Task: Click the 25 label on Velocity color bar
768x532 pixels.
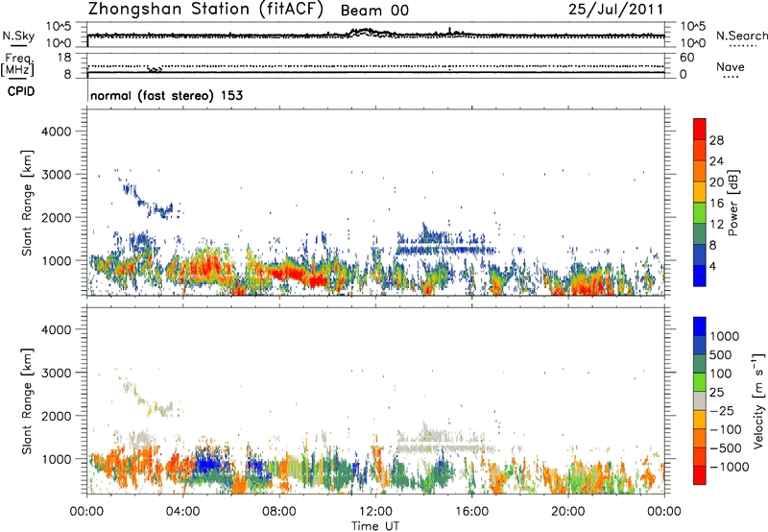Action: click(717, 393)
